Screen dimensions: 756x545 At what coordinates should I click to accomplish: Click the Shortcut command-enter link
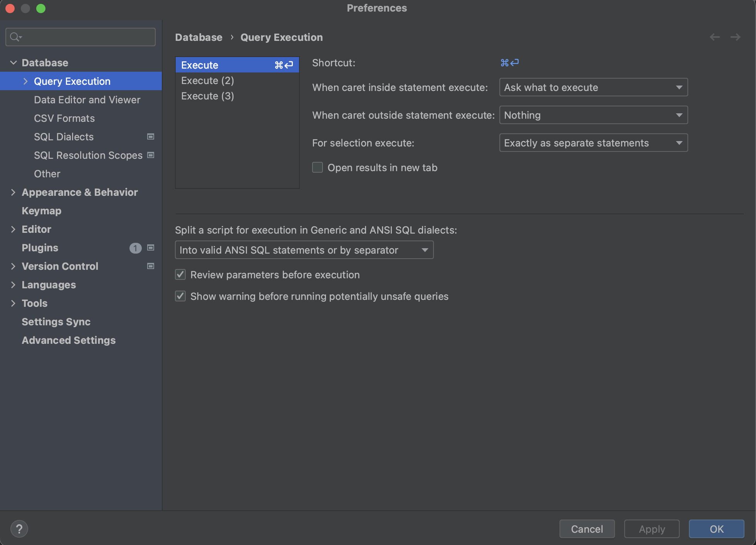point(509,63)
